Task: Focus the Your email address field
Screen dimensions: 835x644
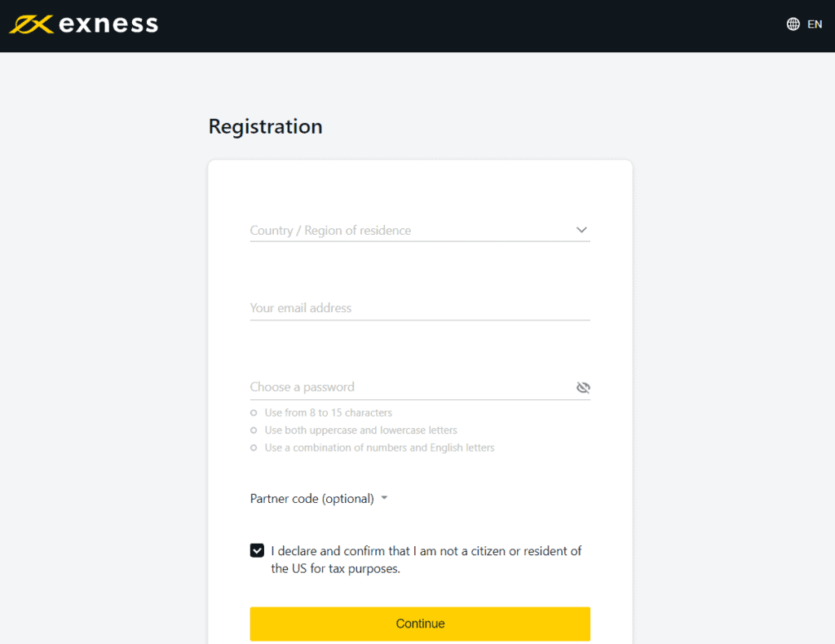Action: click(x=420, y=308)
